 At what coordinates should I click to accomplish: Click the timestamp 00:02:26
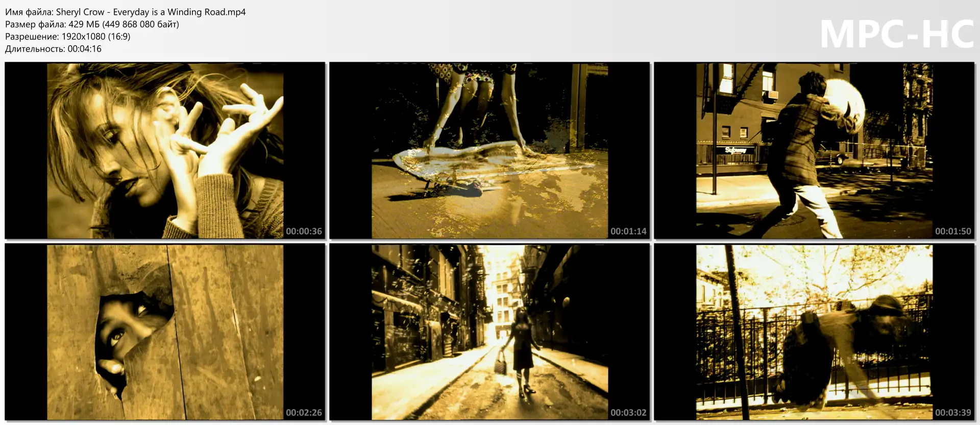tap(304, 413)
